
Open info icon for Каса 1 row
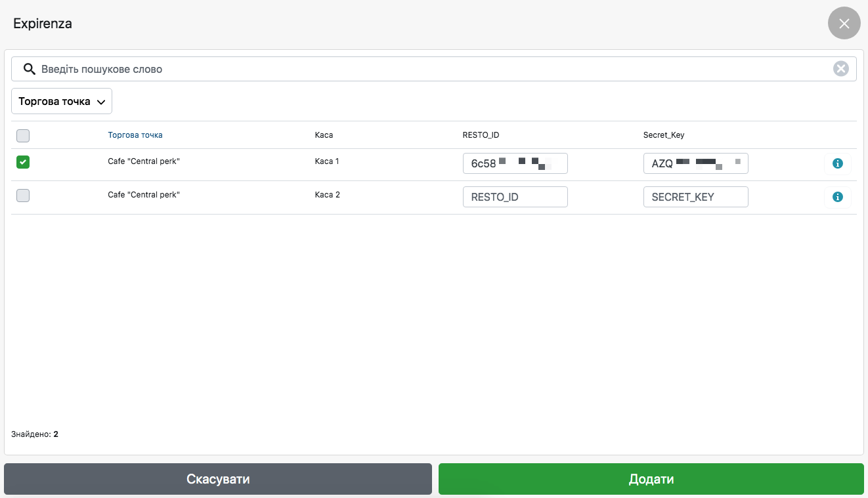(x=837, y=163)
